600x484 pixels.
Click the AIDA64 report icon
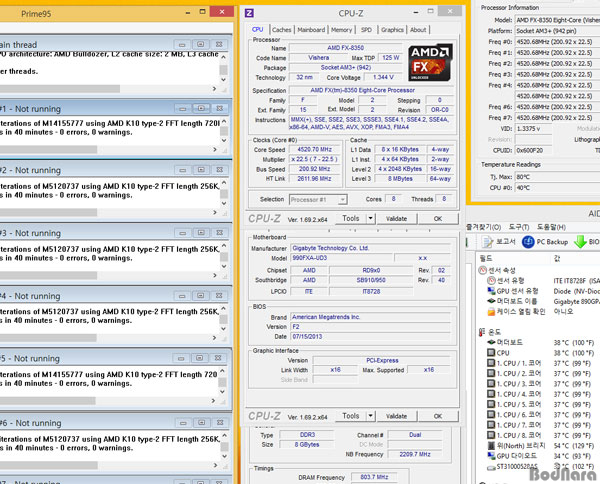click(x=487, y=242)
